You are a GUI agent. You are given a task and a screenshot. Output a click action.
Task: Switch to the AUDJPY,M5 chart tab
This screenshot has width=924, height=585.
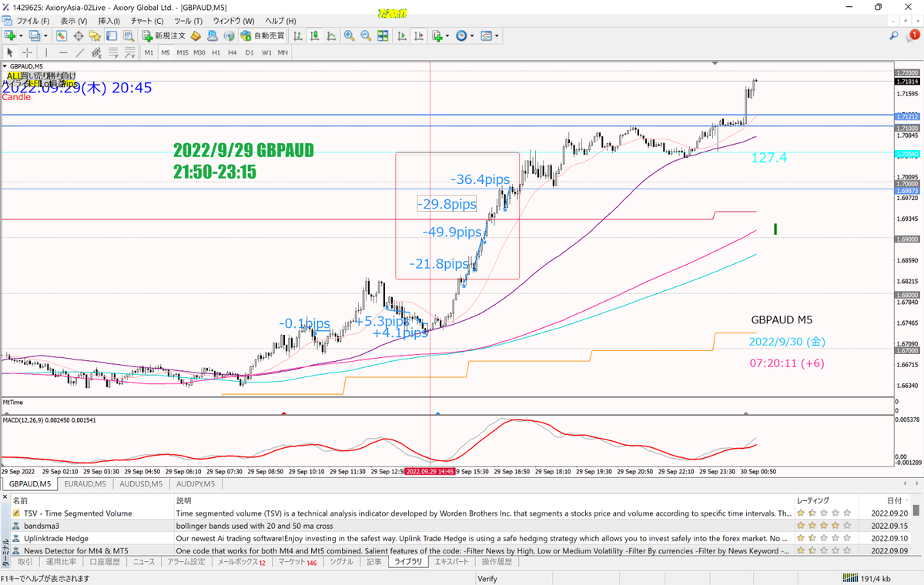click(196, 483)
